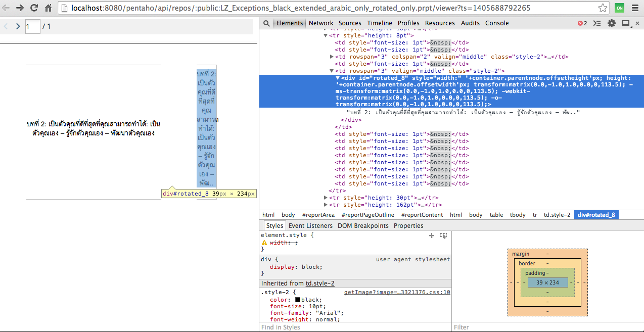Click the td.style-2 inherited link
The image size is (644, 332).
(320, 283)
